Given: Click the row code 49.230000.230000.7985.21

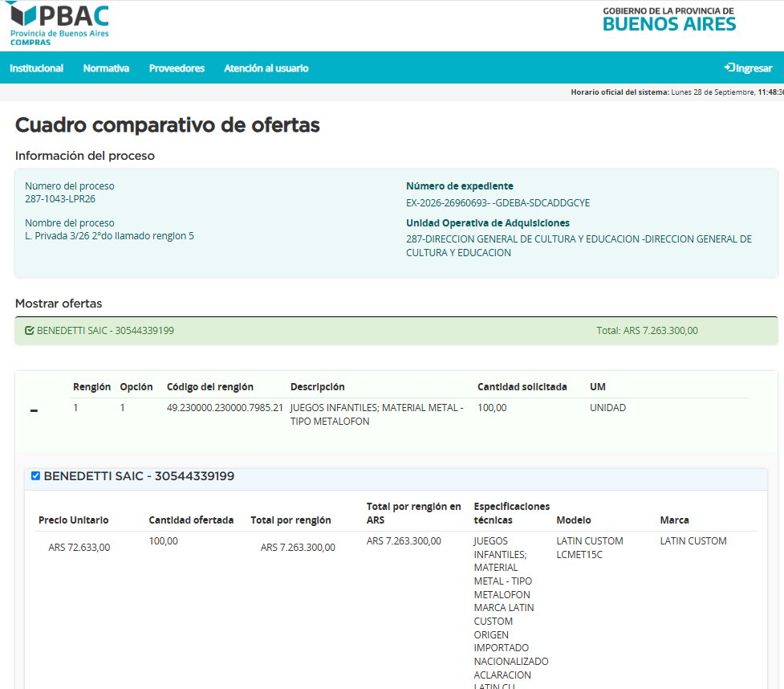Looking at the screenshot, I should tap(225, 408).
